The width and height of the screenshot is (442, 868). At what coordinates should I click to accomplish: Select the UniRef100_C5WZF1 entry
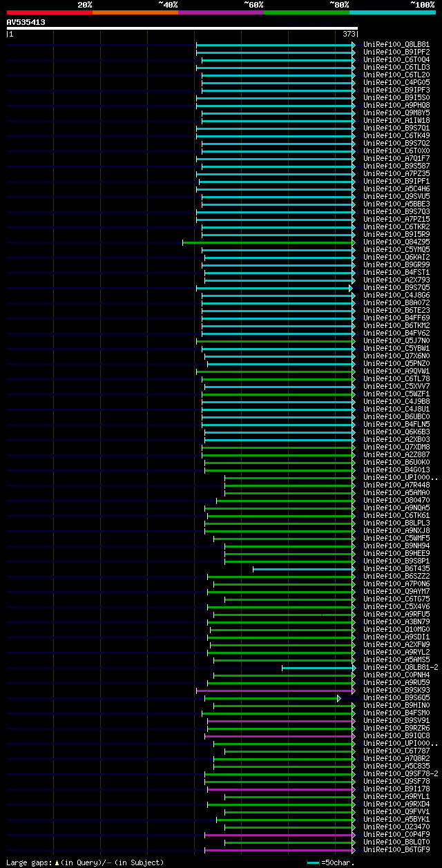click(396, 394)
